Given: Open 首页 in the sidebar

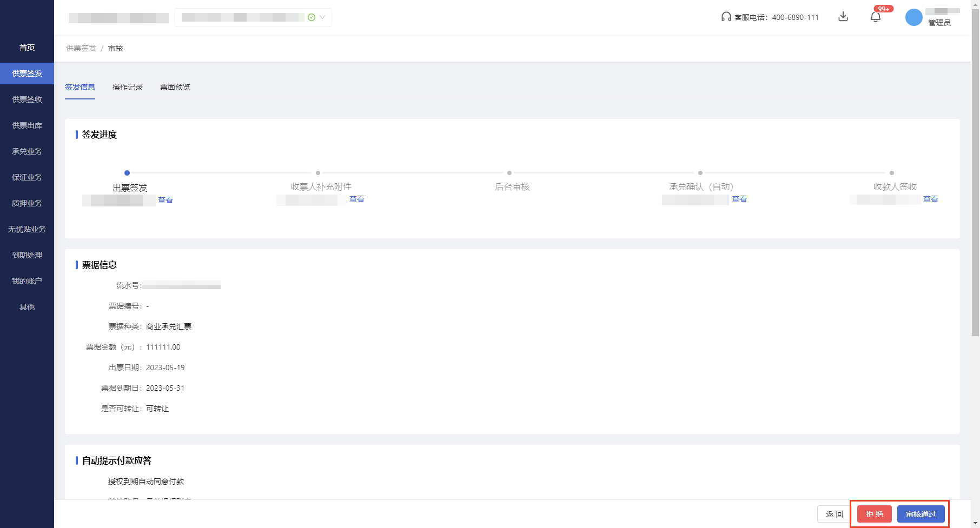Looking at the screenshot, I should pos(27,48).
